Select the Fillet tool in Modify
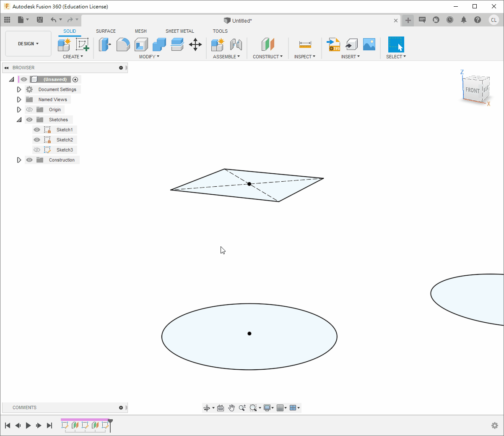This screenshot has height=436, width=504. [123, 44]
